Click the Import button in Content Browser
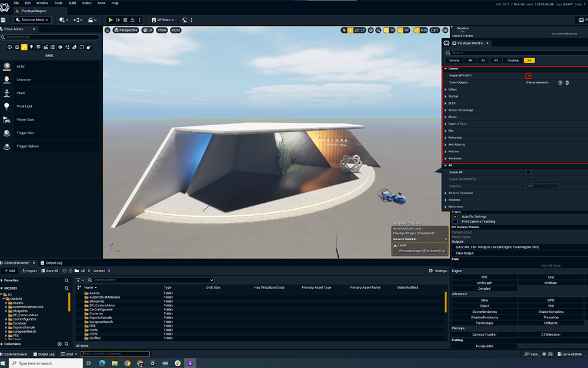This screenshot has width=588, height=368. pyautogui.click(x=29, y=271)
